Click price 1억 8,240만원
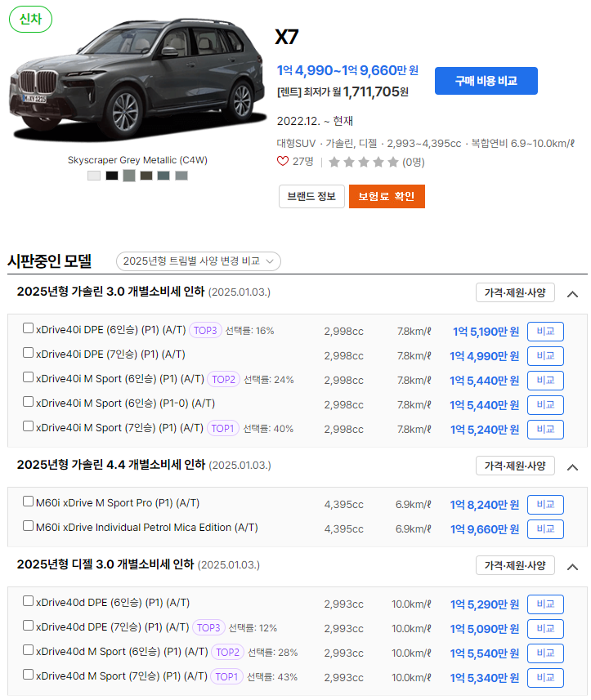The image size is (591, 700). point(484,505)
